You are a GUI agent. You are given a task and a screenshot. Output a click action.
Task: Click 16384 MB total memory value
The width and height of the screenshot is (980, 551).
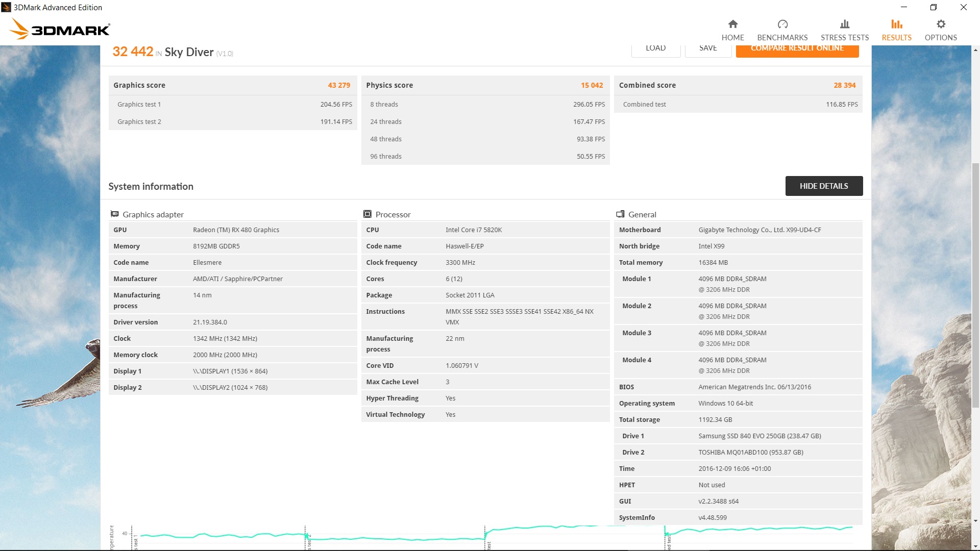click(x=713, y=262)
